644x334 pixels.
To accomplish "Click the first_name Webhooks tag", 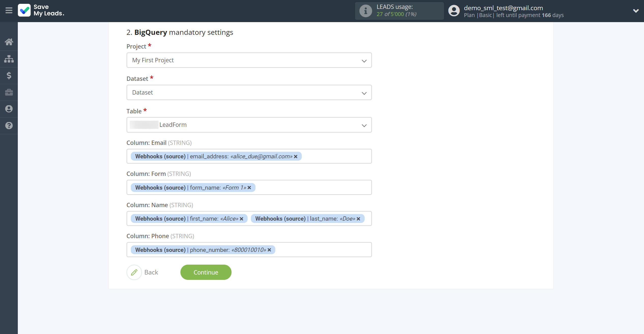I will coord(189,219).
